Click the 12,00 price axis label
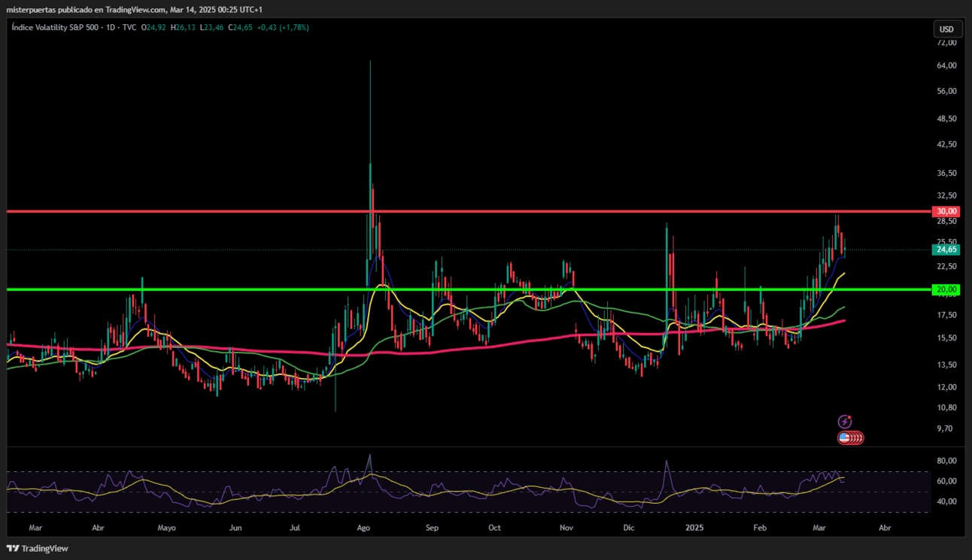Screen dimensions: 972x560 click(946, 387)
